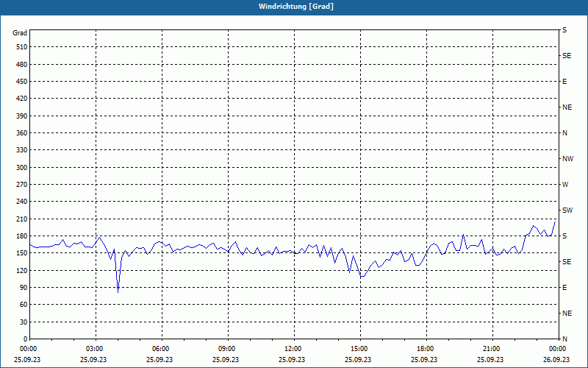Click the 21:00 time label
The height and width of the screenshot is (368, 588).
pos(490,349)
